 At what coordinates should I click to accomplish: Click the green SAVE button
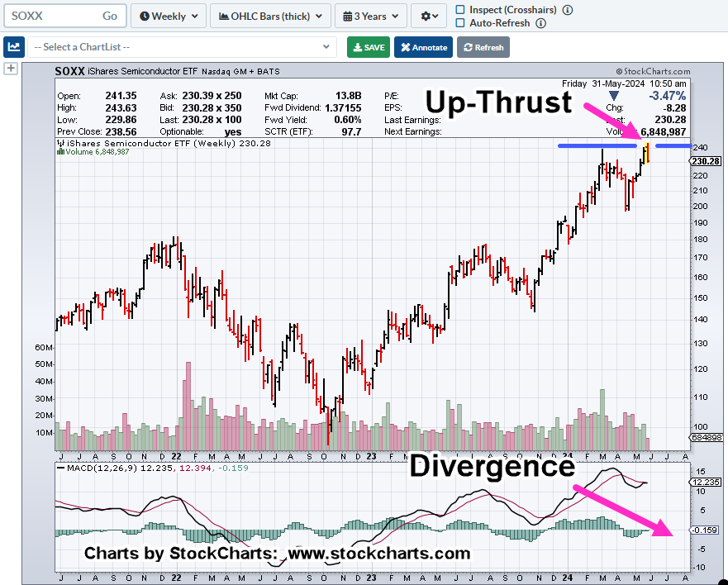369,47
